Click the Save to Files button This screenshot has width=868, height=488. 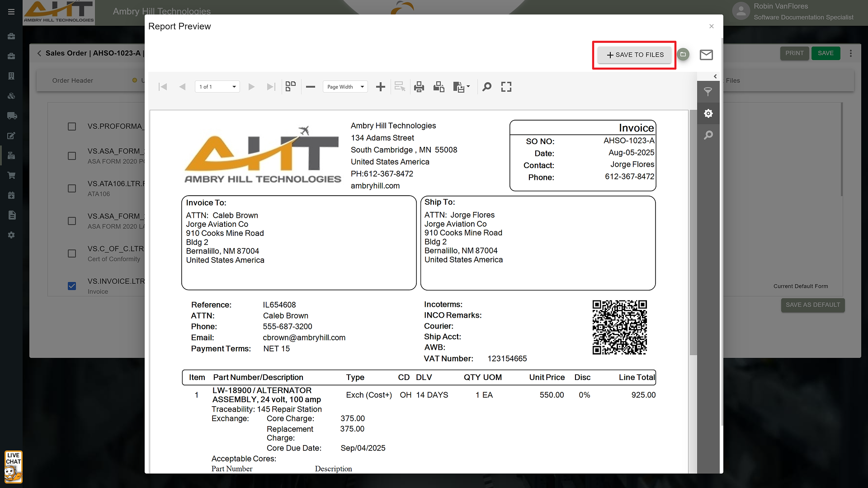pyautogui.click(x=634, y=55)
